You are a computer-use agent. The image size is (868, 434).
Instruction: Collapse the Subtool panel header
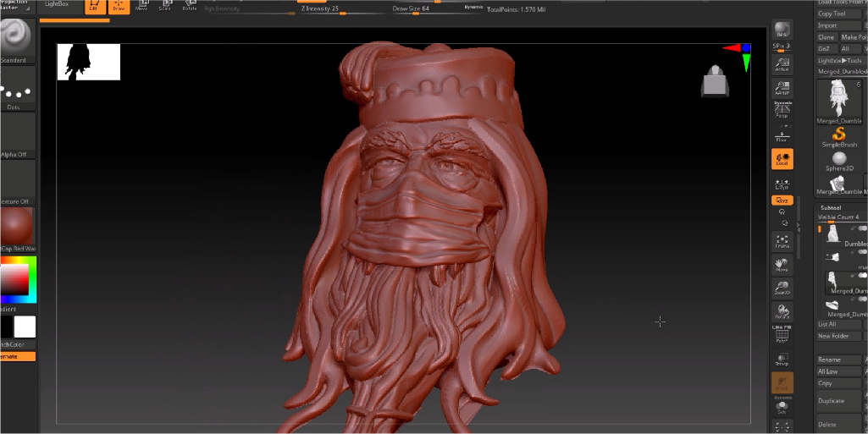click(x=831, y=207)
